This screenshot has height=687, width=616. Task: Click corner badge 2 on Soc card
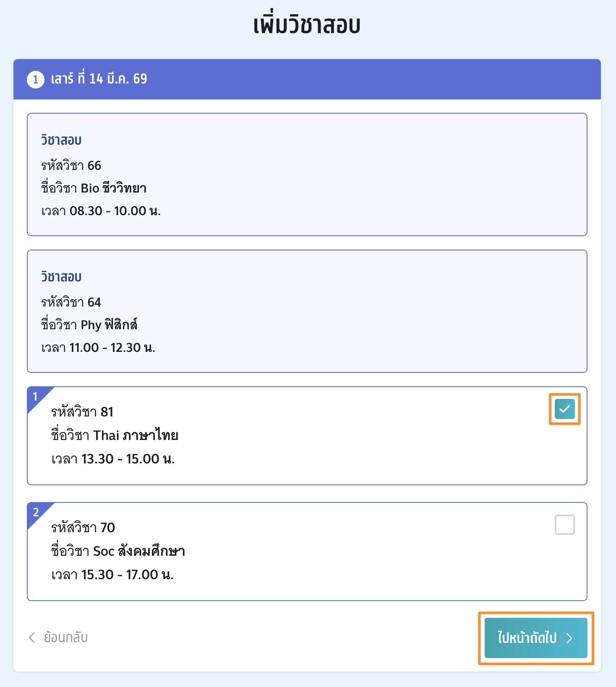36,512
